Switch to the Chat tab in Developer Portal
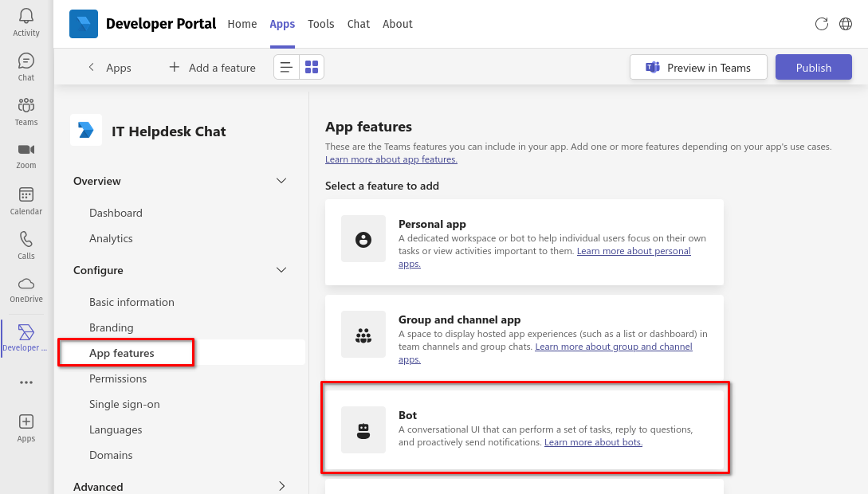 pos(358,24)
